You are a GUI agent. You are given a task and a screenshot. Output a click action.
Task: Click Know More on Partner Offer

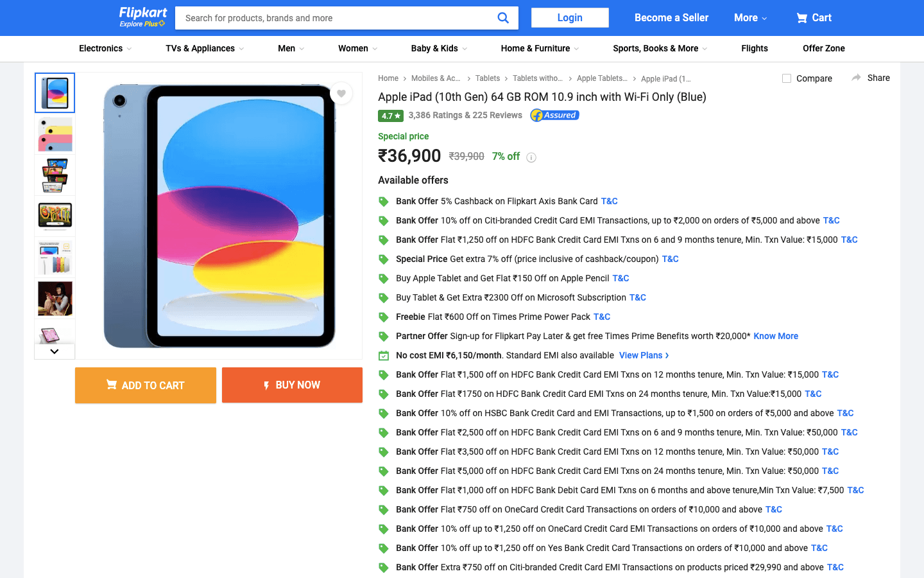[776, 336]
